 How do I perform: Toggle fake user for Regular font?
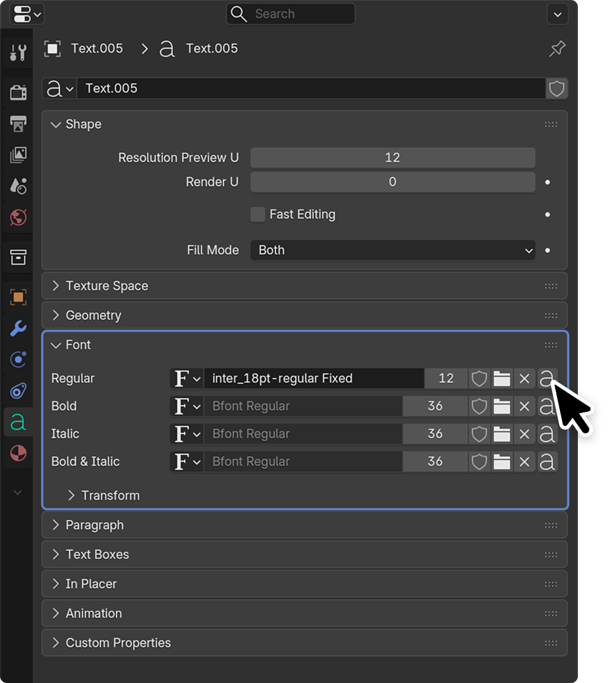pos(479,379)
